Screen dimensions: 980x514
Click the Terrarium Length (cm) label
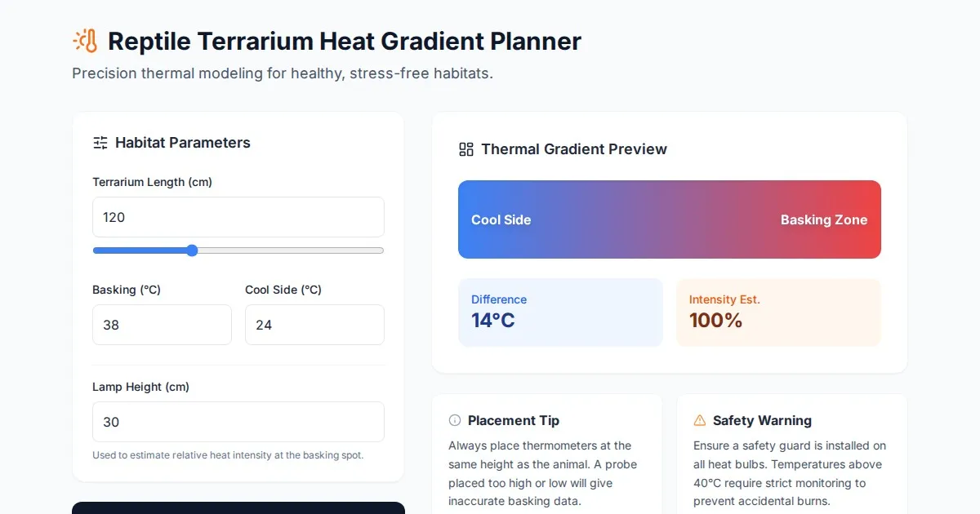point(152,182)
